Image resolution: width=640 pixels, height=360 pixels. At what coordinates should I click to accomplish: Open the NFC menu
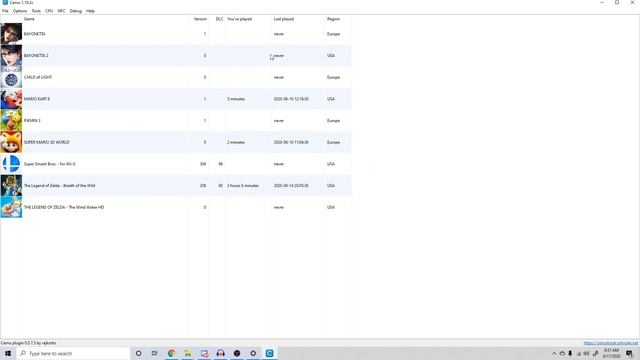coord(61,11)
